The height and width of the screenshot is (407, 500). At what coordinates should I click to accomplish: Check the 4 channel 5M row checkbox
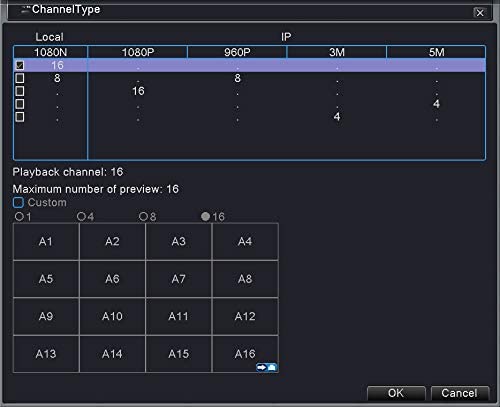pyautogui.click(x=20, y=104)
